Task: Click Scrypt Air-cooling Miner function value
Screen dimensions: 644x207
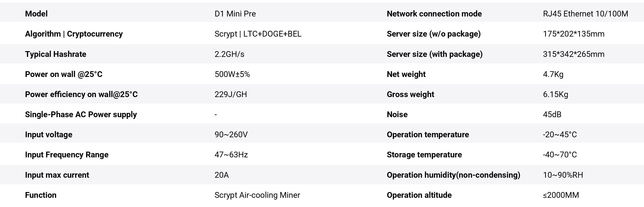Action: coord(257,195)
